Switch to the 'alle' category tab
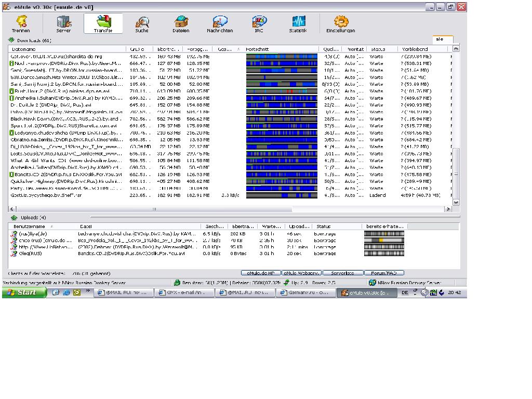The height and width of the screenshot is (399, 532). coord(443,39)
